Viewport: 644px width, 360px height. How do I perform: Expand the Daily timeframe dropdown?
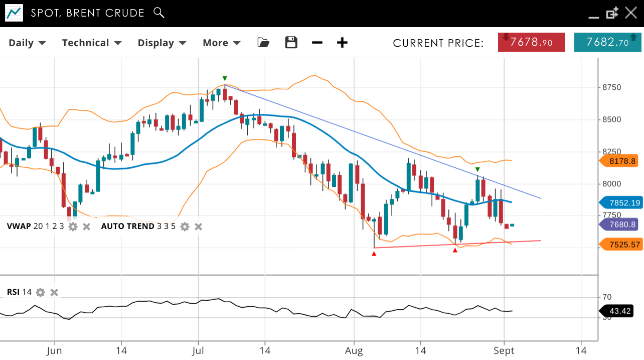(27, 43)
